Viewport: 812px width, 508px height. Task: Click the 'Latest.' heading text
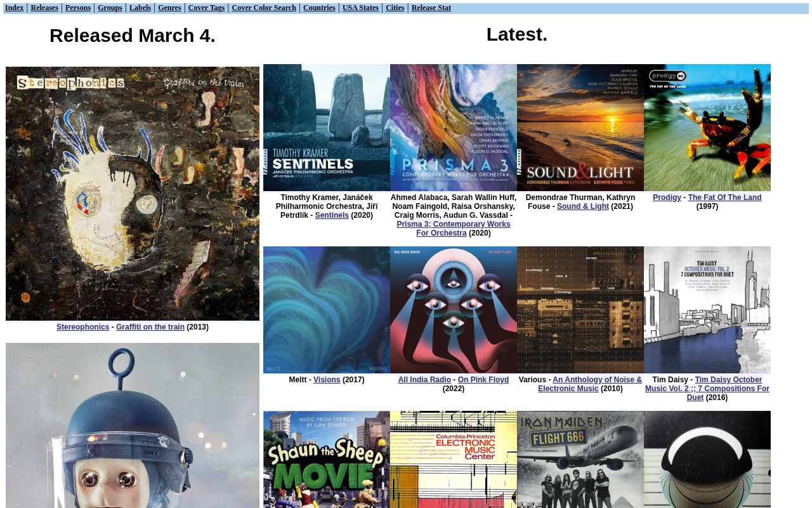[x=517, y=34]
